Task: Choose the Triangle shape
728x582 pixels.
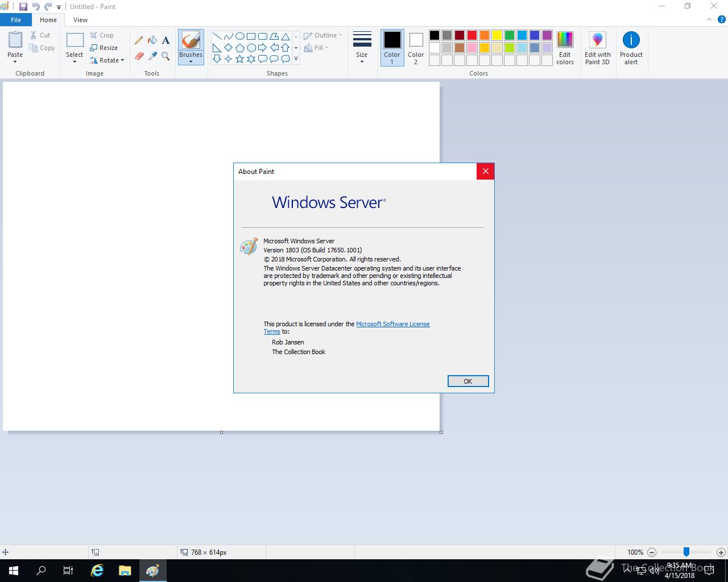Action: click(285, 36)
